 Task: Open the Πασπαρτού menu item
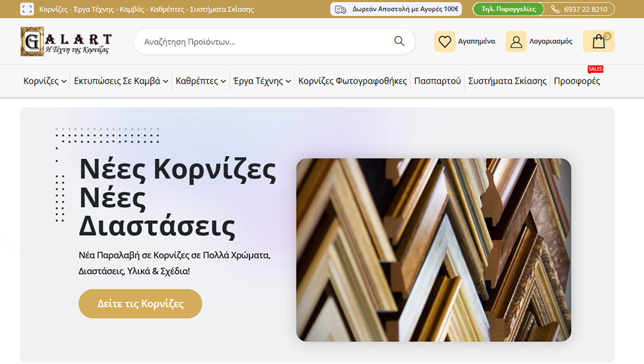coord(437,81)
